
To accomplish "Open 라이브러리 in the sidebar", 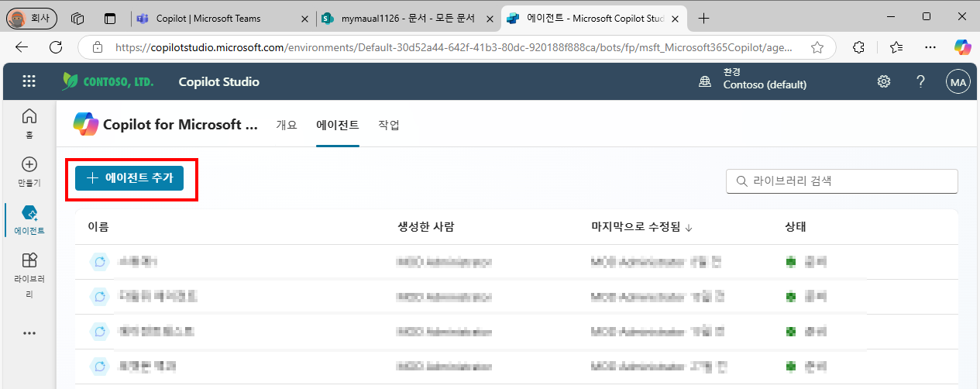I will (29, 276).
